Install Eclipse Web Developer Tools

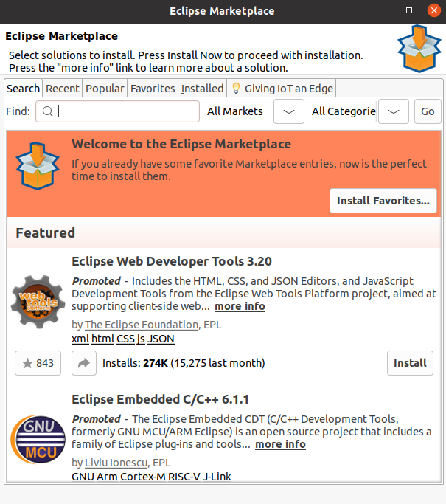click(410, 363)
